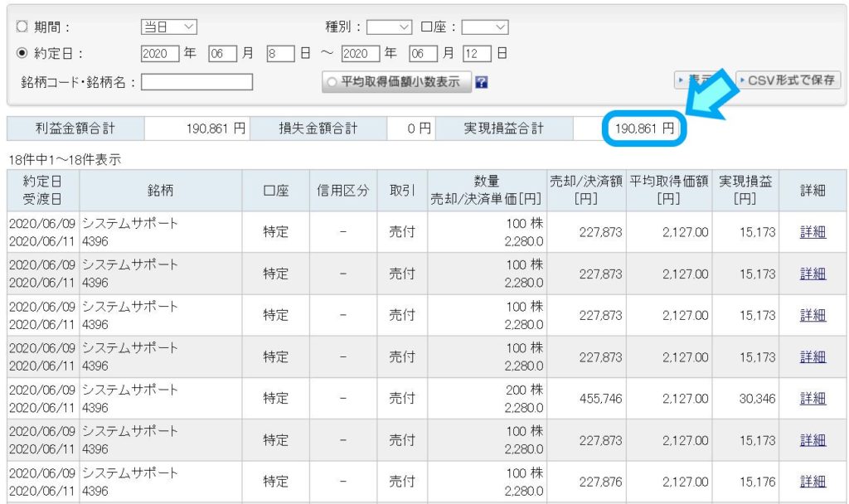The height and width of the screenshot is (504, 849).
Task: Click the 18件中1～18件表示 count text
Action: 65,160
